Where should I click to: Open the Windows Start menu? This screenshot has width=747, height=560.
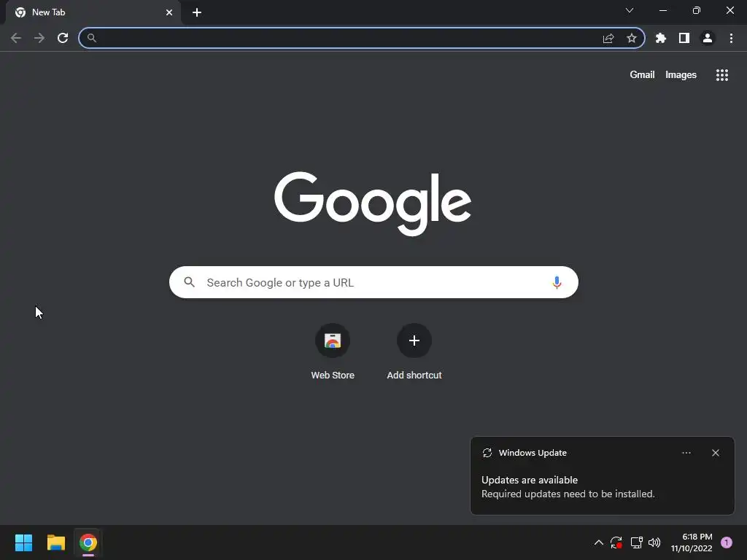[24, 542]
